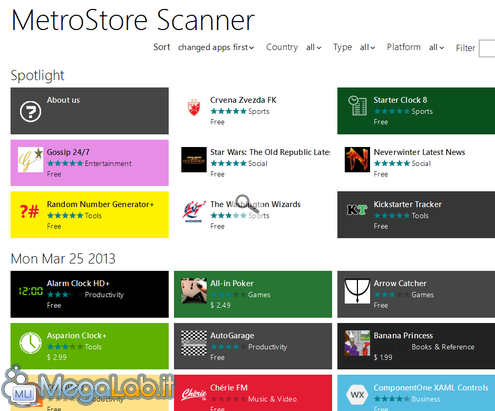Click the Arrow Catcher bow icon
Image resolution: width=495 pixels, height=411 pixels.
pyautogui.click(x=357, y=291)
